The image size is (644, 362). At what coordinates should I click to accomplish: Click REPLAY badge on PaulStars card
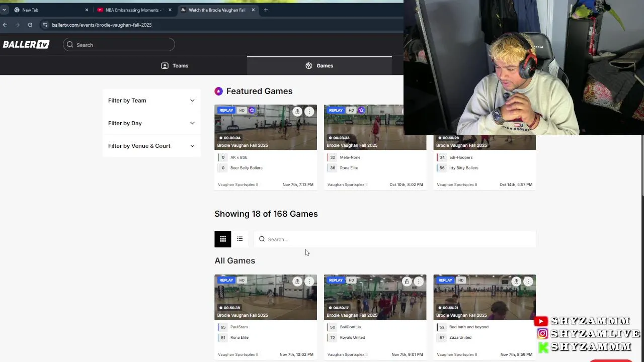pos(226,280)
